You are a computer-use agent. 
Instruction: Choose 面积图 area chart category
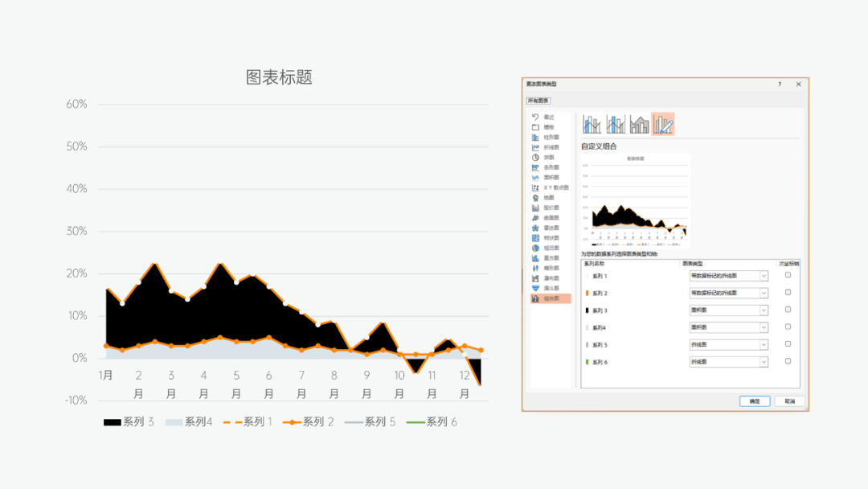(x=550, y=177)
